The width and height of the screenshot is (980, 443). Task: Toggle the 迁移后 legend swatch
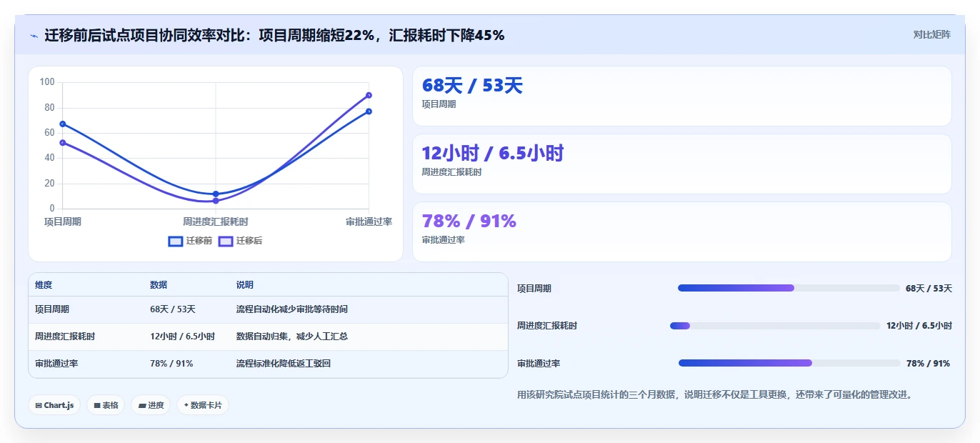point(226,241)
